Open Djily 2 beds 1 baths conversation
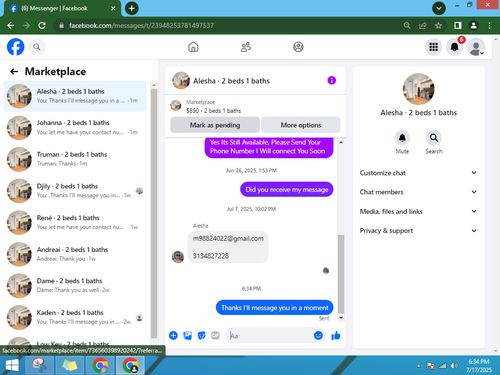The height and width of the screenshot is (375, 500). point(75,191)
